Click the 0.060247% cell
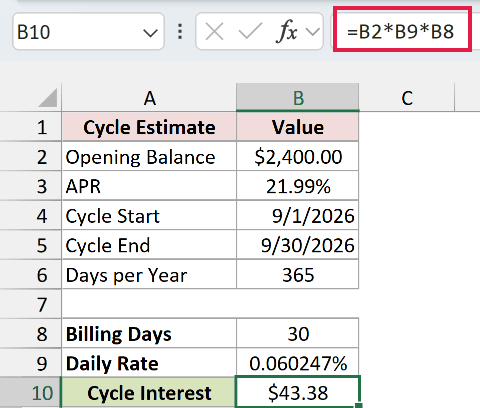Viewport: 480px width, 408px height. coord(298,363)
